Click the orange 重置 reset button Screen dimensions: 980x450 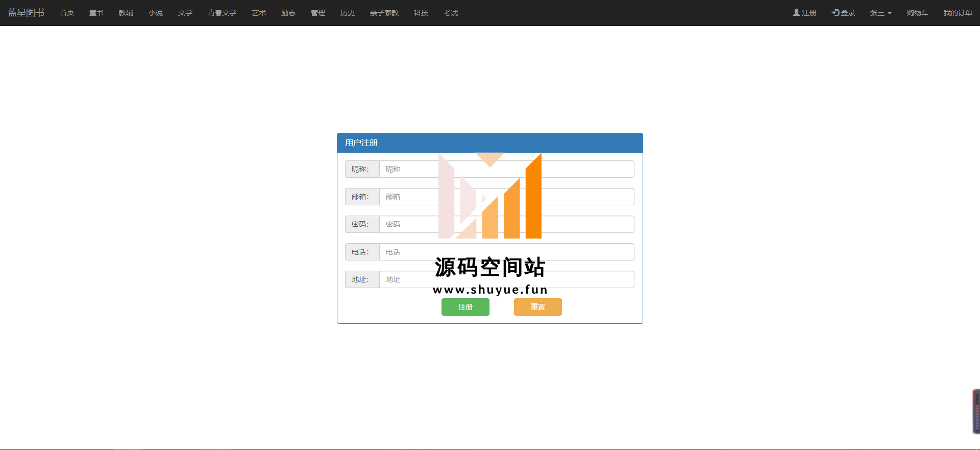[x=538, y=307]
